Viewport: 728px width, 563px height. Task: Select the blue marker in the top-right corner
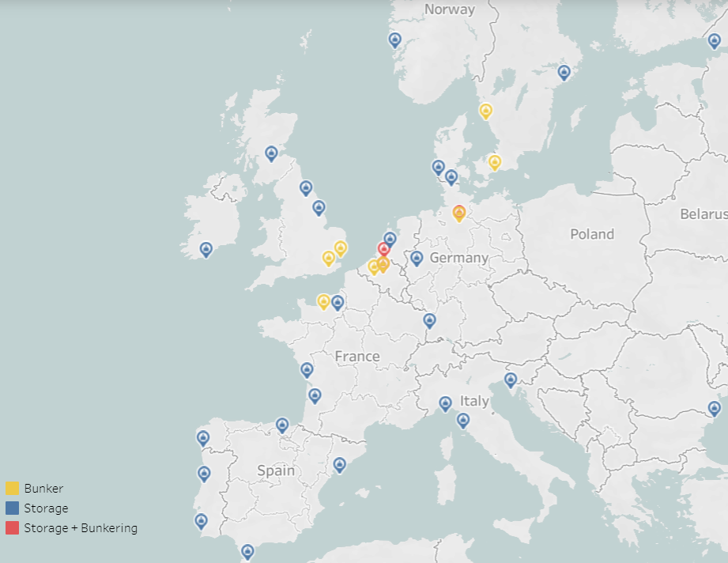[x=714, y=41]
